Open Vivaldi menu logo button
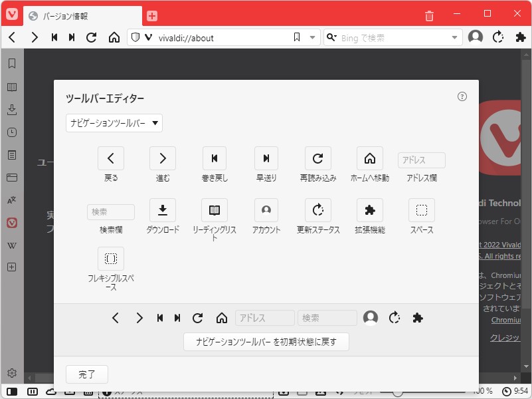Viewport: 532px width, 399px height. [12, 14]
